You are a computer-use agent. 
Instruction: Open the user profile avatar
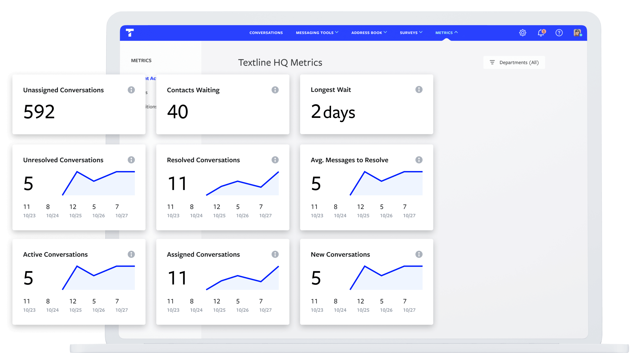[x=577, y=33]
